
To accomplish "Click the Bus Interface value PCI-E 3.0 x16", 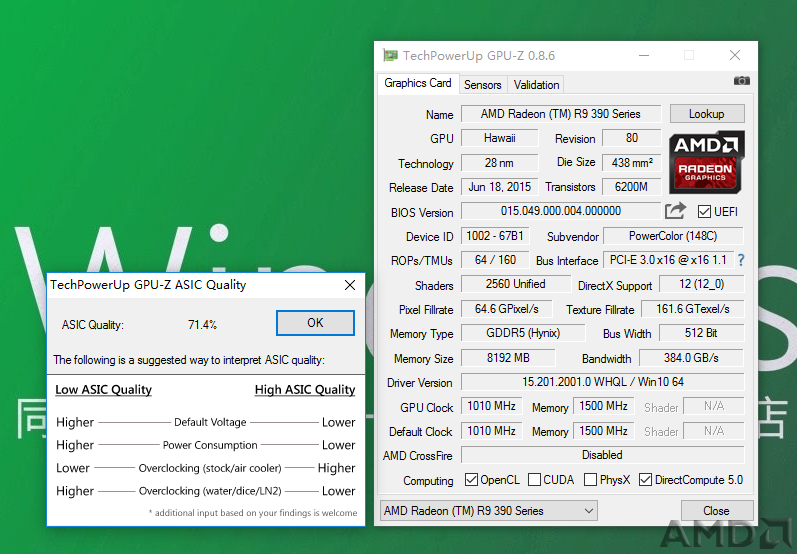I will (668, 260).
